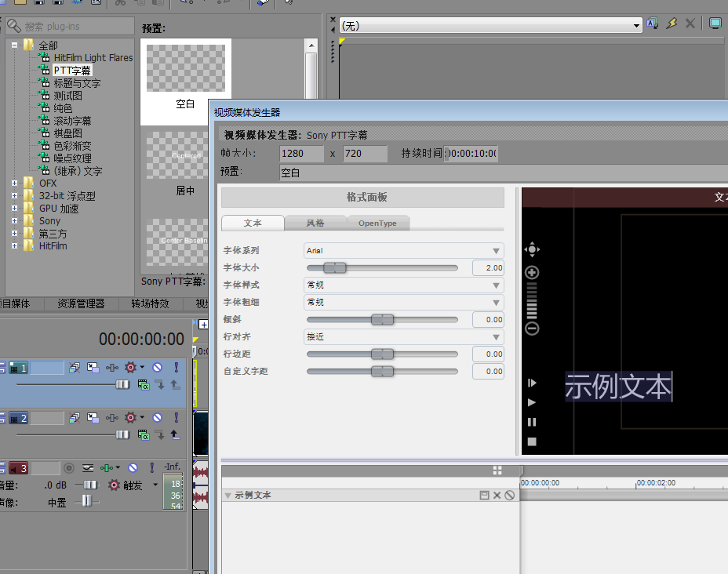The width and height of the screenshot is (728, 574).
Task: Expand the 第三方 folder
Action: (x=14, y=234)
